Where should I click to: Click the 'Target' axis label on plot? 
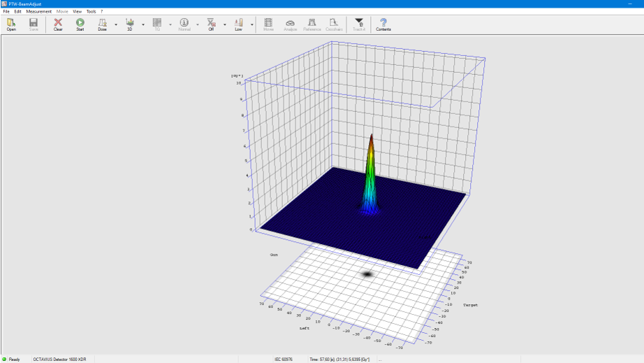pos(470,305)
